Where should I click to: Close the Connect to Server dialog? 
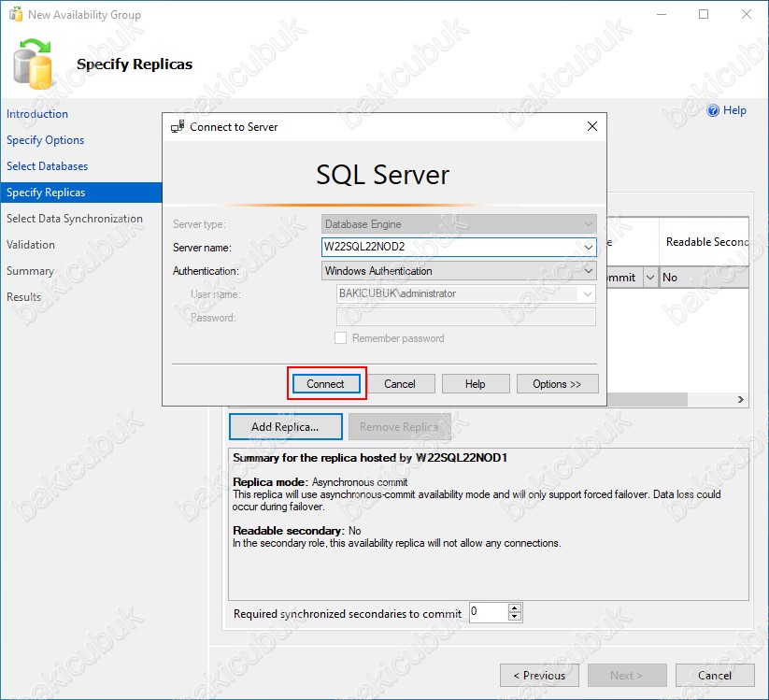(592, 126)
